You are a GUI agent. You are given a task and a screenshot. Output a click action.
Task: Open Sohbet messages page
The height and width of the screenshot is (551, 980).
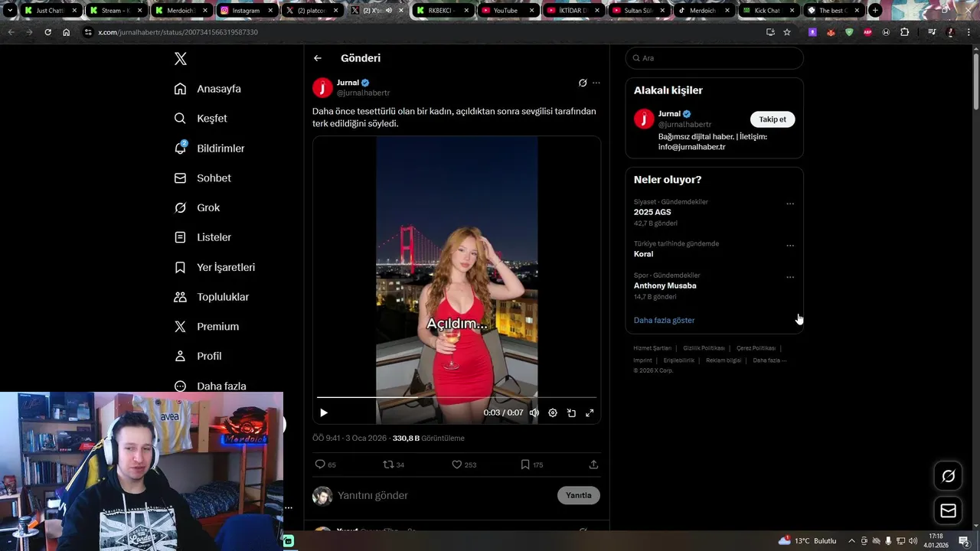202,178
